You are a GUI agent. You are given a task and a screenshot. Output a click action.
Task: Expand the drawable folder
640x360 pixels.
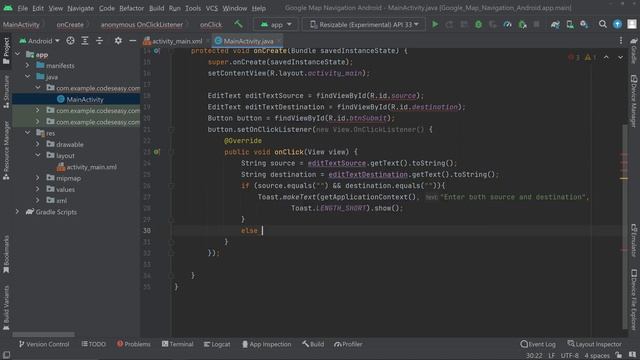pos(38,144)
